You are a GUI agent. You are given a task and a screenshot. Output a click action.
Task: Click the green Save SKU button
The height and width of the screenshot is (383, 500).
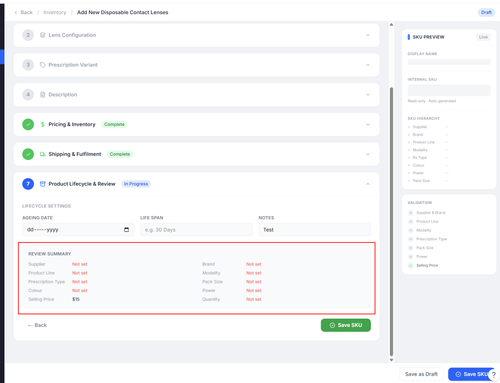[346, 325]
